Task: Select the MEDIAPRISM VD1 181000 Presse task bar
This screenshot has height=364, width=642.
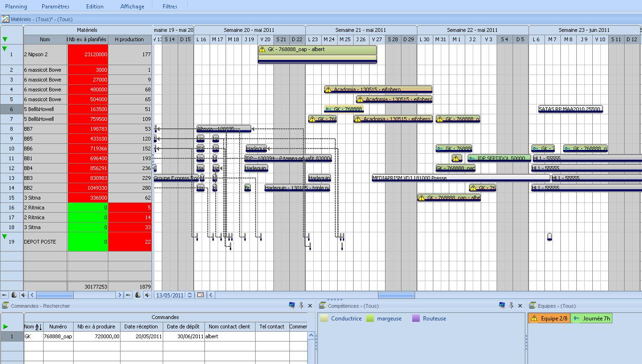Action: [461, 178]
